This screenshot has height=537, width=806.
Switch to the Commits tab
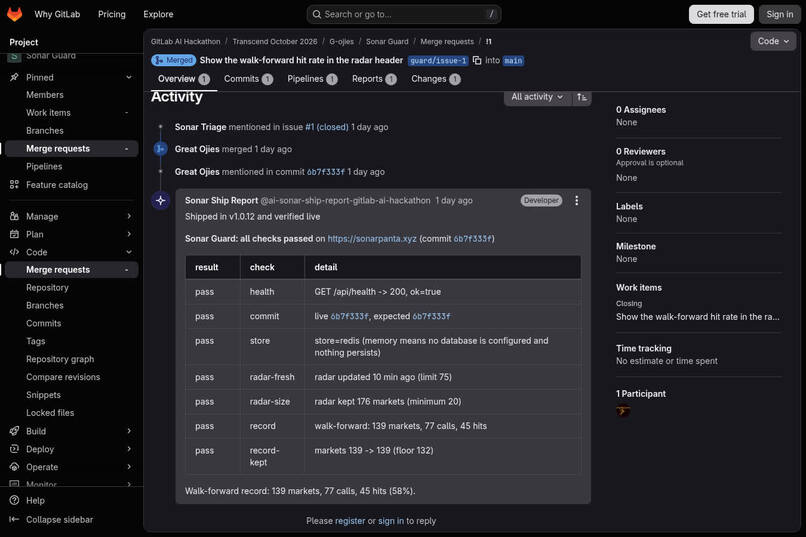pos(248,79)
